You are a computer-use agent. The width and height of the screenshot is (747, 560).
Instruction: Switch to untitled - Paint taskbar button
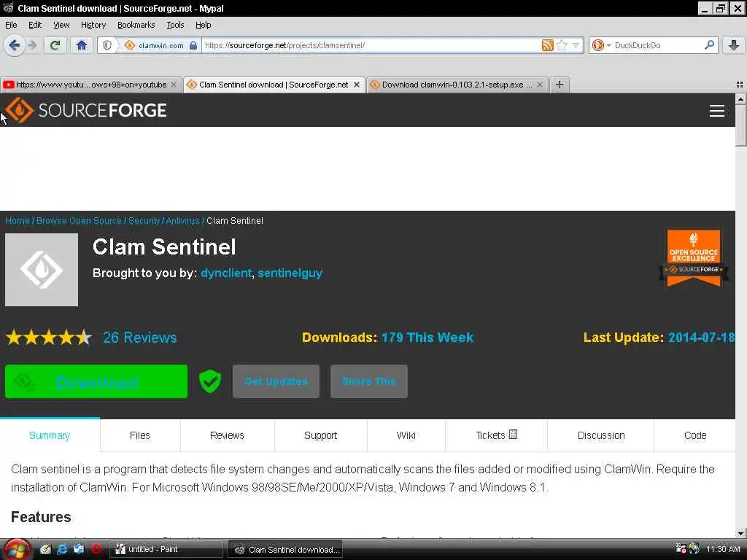point(167,549)
